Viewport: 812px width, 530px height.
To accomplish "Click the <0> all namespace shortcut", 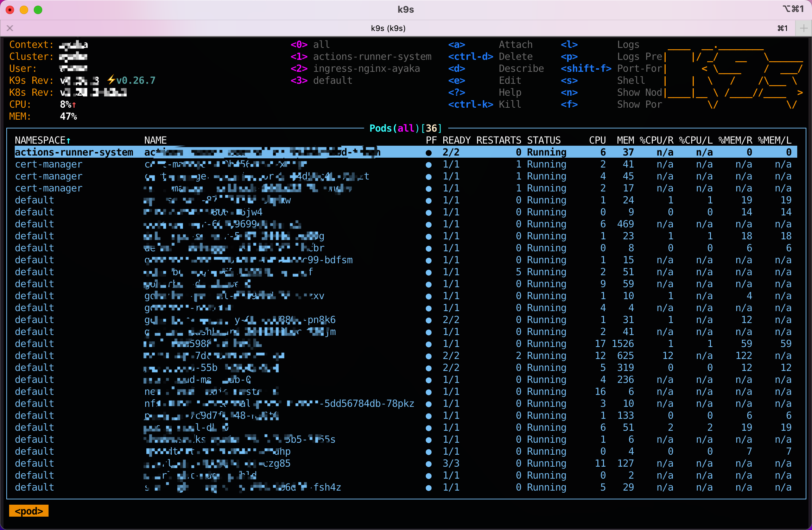I will (310, 45).
